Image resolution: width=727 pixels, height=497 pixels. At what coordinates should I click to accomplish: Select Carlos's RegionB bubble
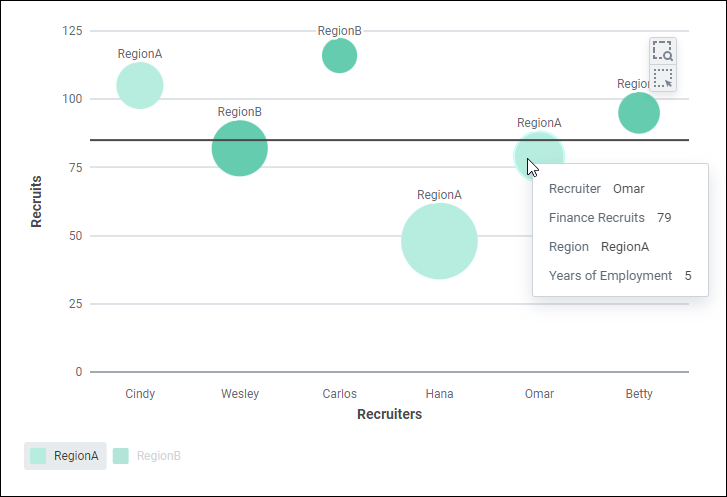339,56
